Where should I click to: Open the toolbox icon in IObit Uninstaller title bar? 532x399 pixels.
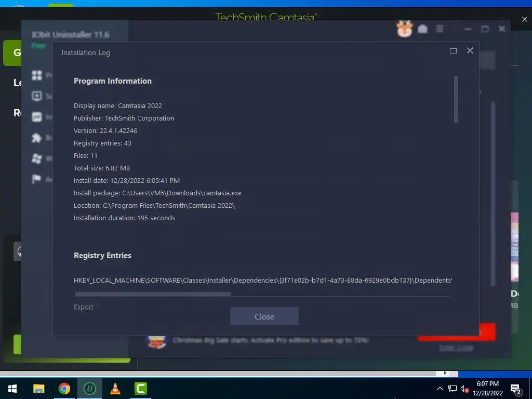coord(422,29)
